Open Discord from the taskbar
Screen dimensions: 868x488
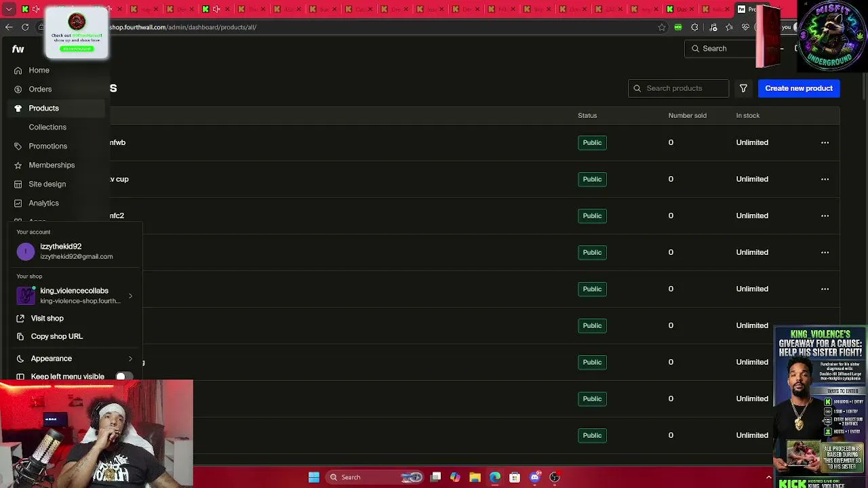click(535, 477)
